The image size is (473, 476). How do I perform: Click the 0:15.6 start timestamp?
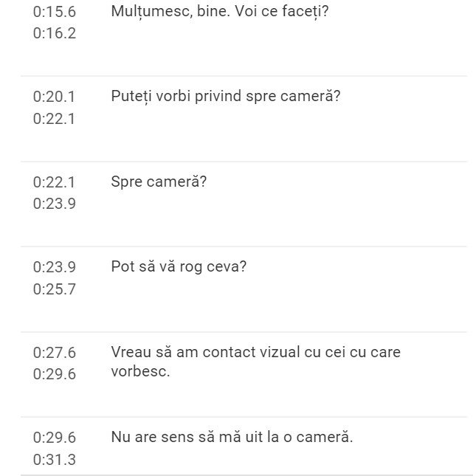pos(55,12)
